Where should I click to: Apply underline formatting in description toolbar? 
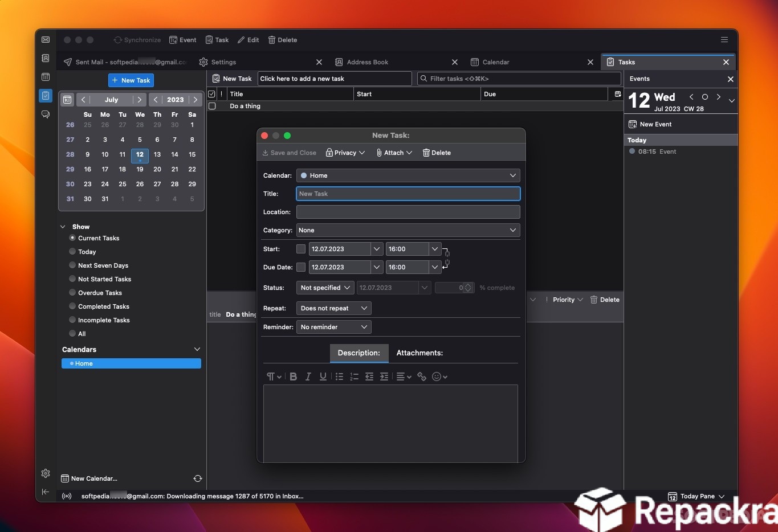(x=323, y=377)
